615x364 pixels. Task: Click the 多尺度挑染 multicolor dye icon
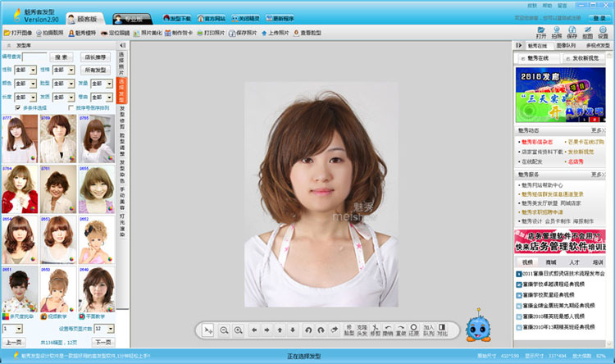pyautogui.click(x=7, y=316)
